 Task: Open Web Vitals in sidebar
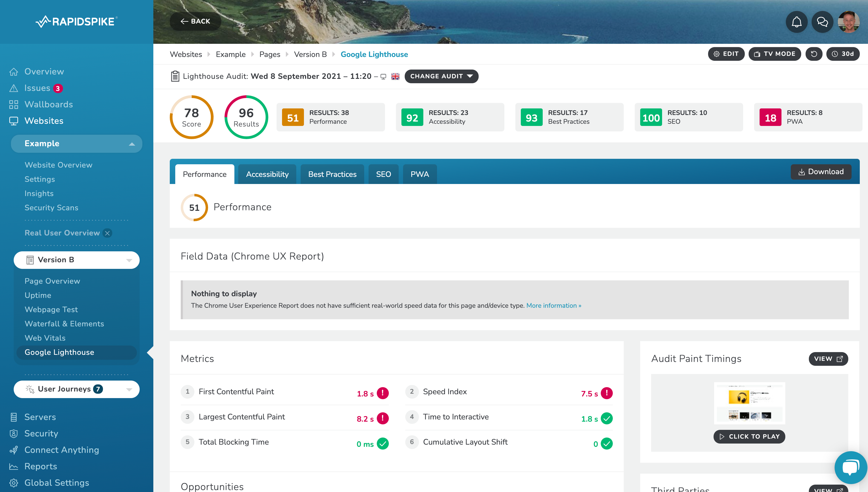[x=45, y=338]
